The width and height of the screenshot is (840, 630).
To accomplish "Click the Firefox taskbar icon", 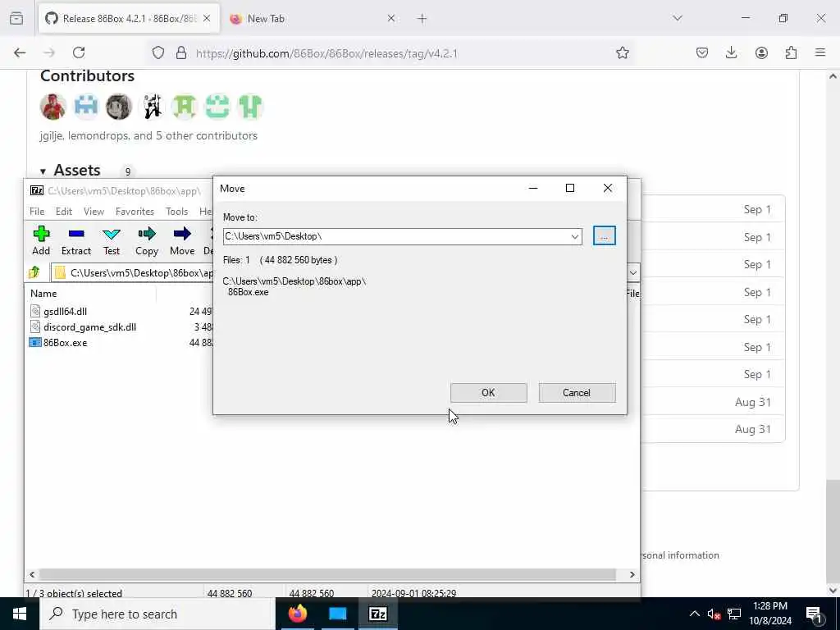I will point(298,614).
